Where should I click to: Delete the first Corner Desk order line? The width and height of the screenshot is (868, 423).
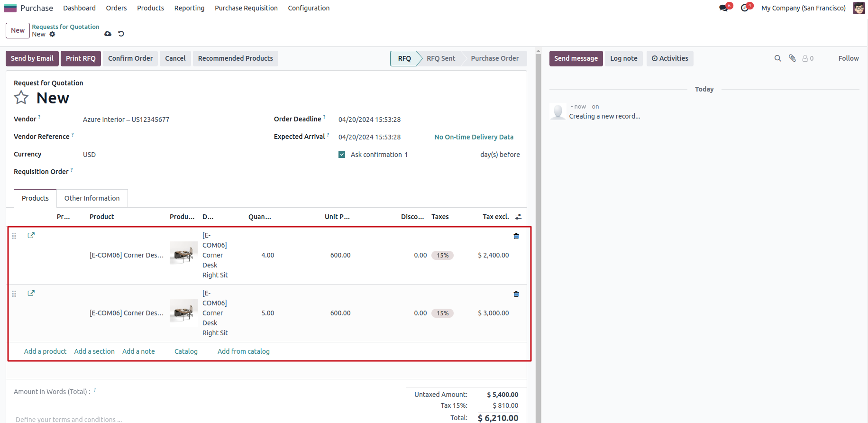[516, 236]
